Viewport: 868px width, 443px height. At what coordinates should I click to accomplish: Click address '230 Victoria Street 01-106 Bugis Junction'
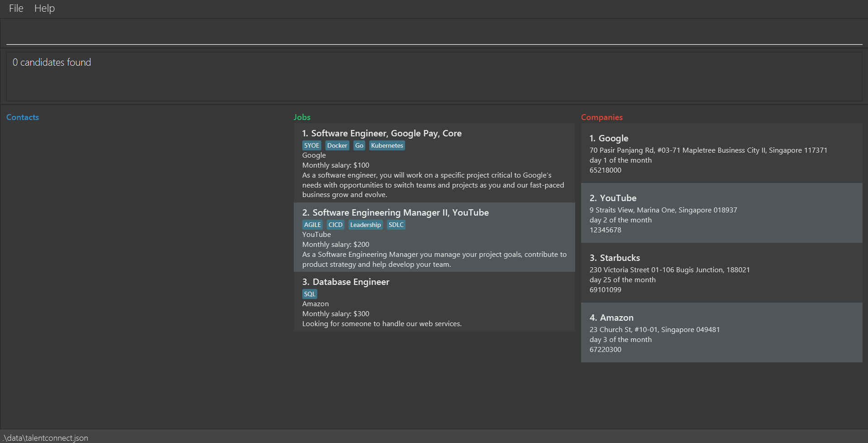click(670, 270)
